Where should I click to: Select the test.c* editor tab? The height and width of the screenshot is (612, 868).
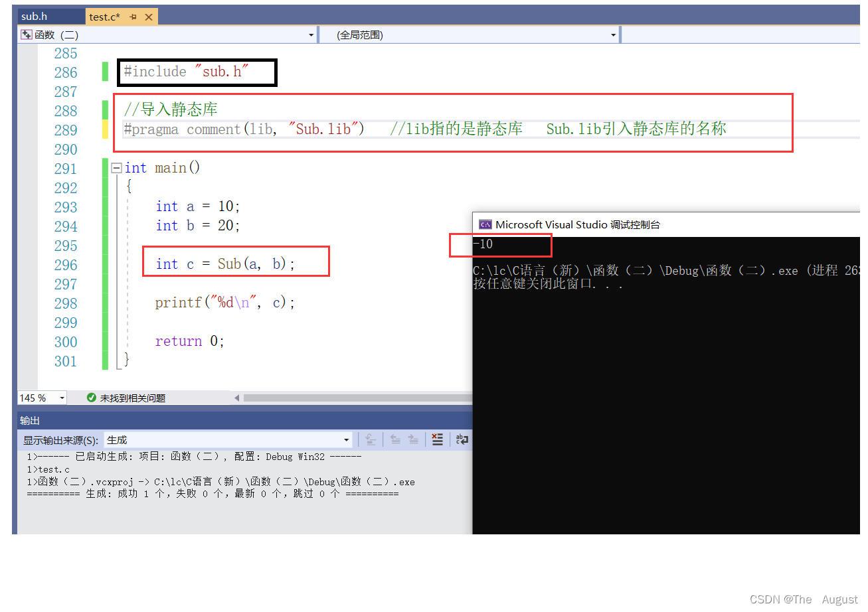(105, 17)
